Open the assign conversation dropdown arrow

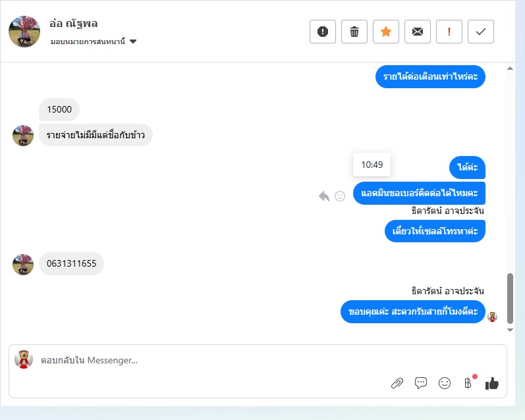click(x=133, y=41)
